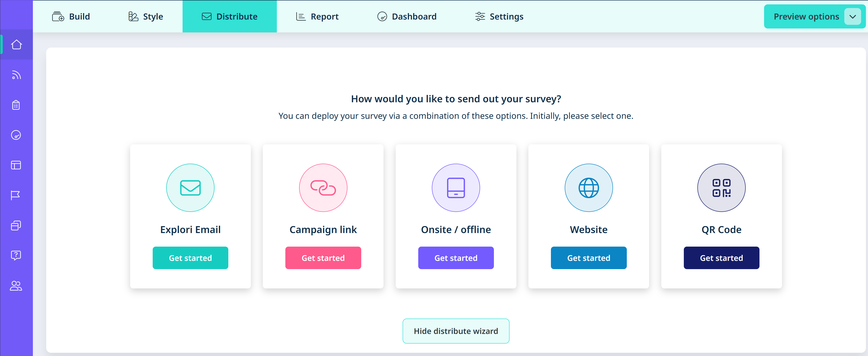The image size is (868, 356).
Task: Click the users group sidebar icon
Action: click(x=16, y=286)
